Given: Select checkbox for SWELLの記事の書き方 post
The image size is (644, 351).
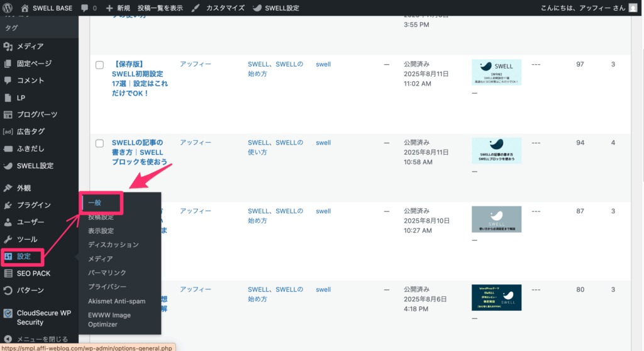Looking at the screenshot, I should point(99,143).
